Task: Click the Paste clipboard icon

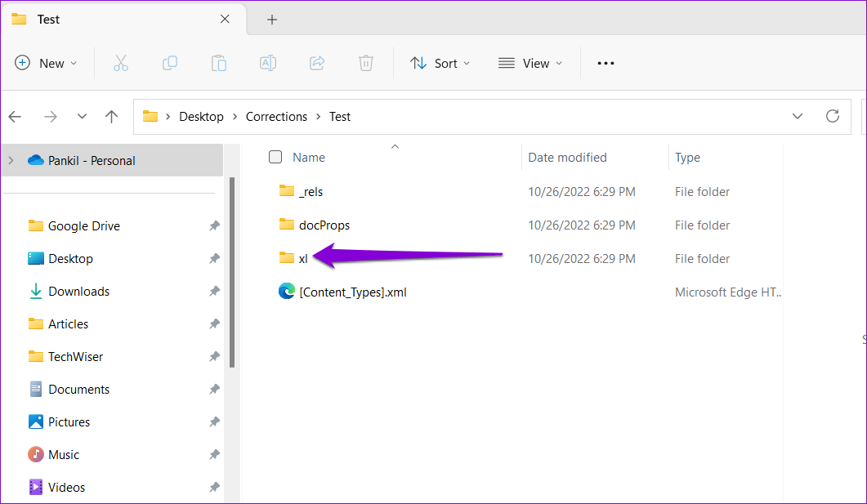Action: [218, 63]
